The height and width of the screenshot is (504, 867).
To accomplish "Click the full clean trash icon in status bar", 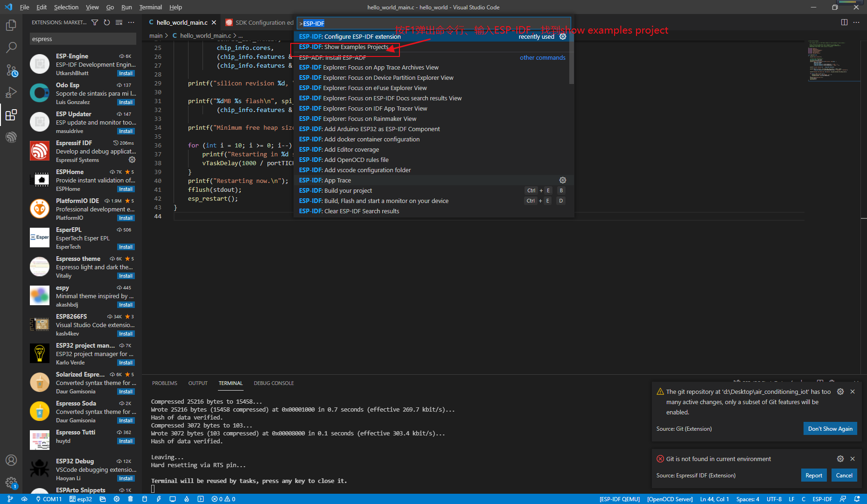I will coord(131,499).
